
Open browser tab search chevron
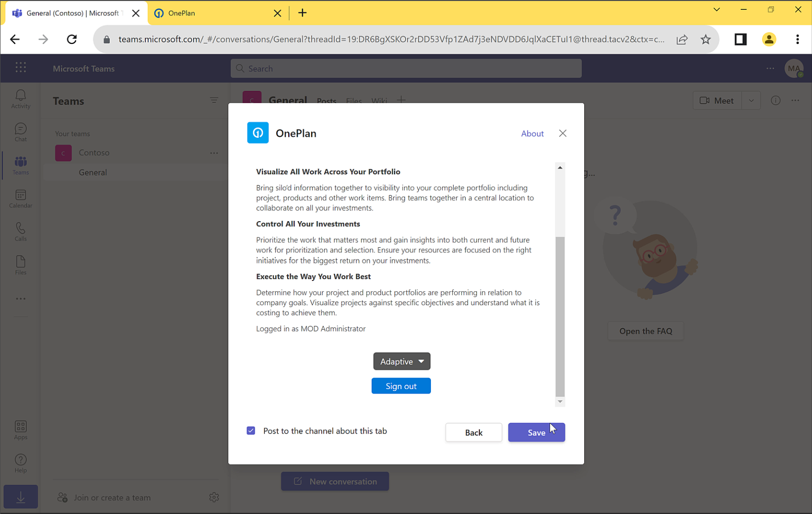716,9
